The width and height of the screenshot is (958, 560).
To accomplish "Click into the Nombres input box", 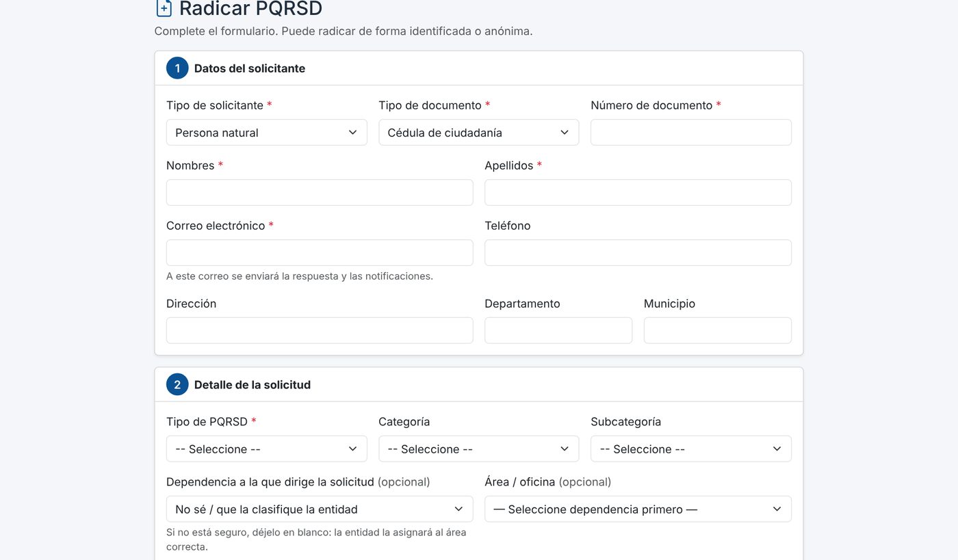I will point(320,193).
